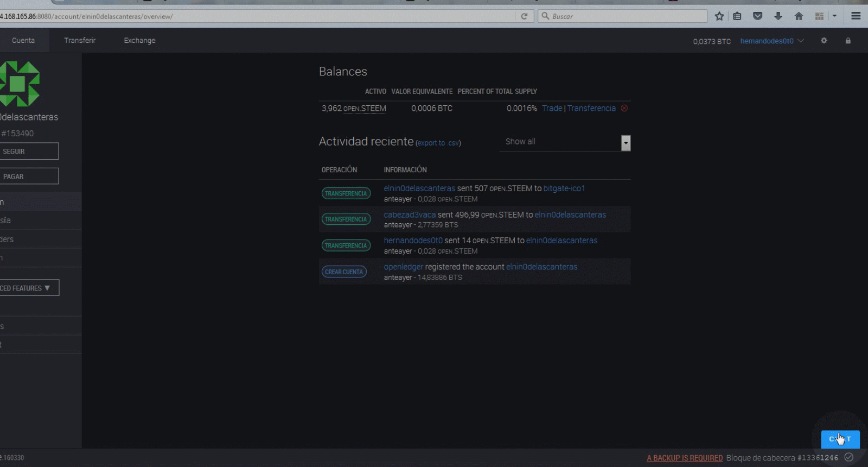Open the browser hamburger menu

[856, 16]
